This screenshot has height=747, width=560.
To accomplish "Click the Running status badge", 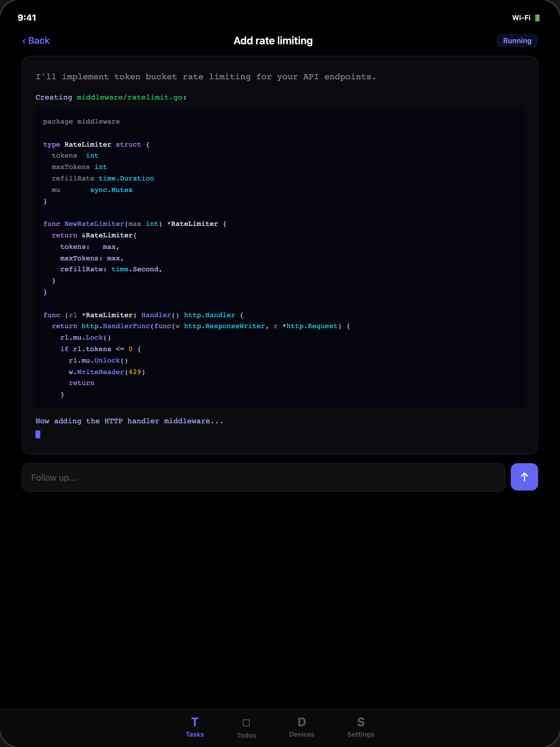I will coord(517,40).
